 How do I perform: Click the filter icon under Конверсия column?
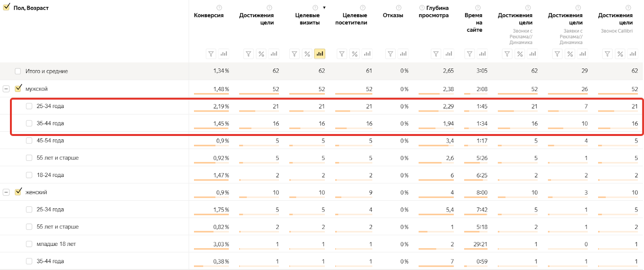(x=211, y=54)
